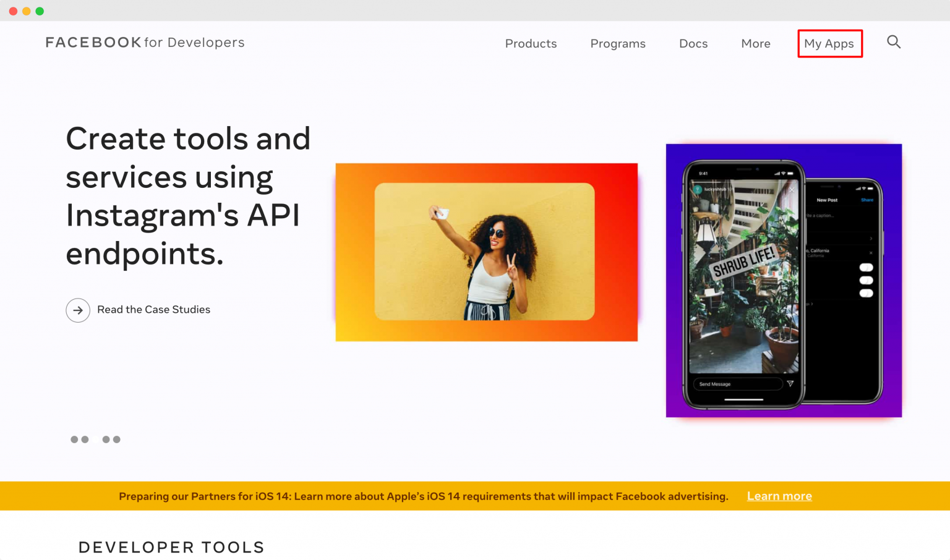
Task: Jump to the last carousel dot
Action: (116, 439)
